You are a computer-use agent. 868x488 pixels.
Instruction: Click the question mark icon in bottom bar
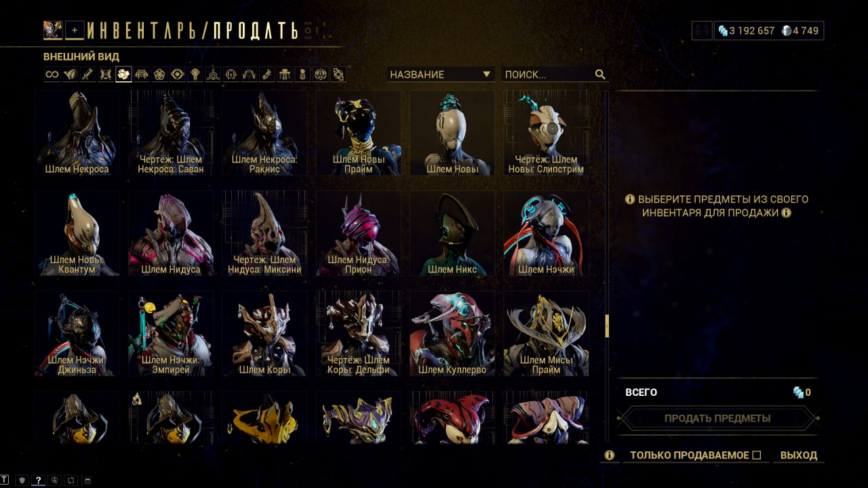coord(39,480)
